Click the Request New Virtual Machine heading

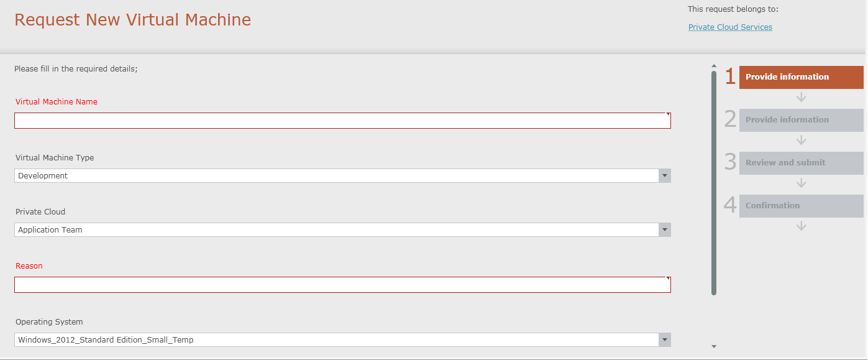132,20
